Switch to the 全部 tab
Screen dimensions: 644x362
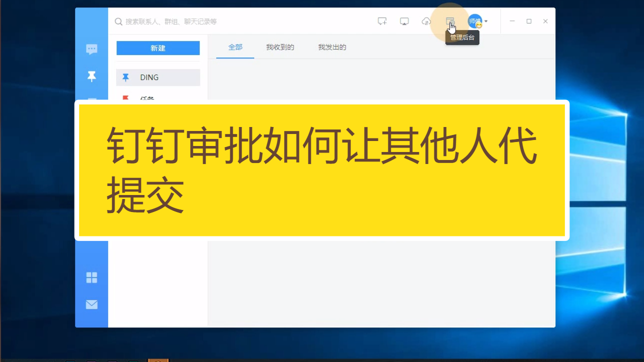(x=235, y=47)
